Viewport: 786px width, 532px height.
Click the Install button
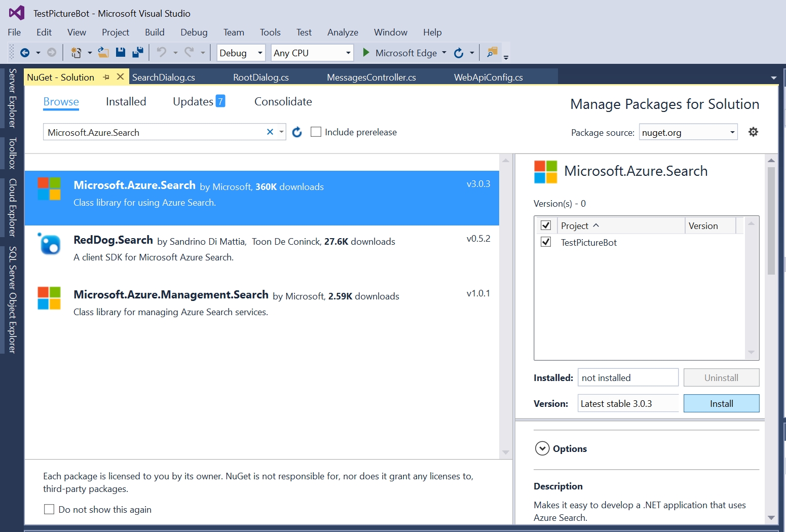click(721, 403)
